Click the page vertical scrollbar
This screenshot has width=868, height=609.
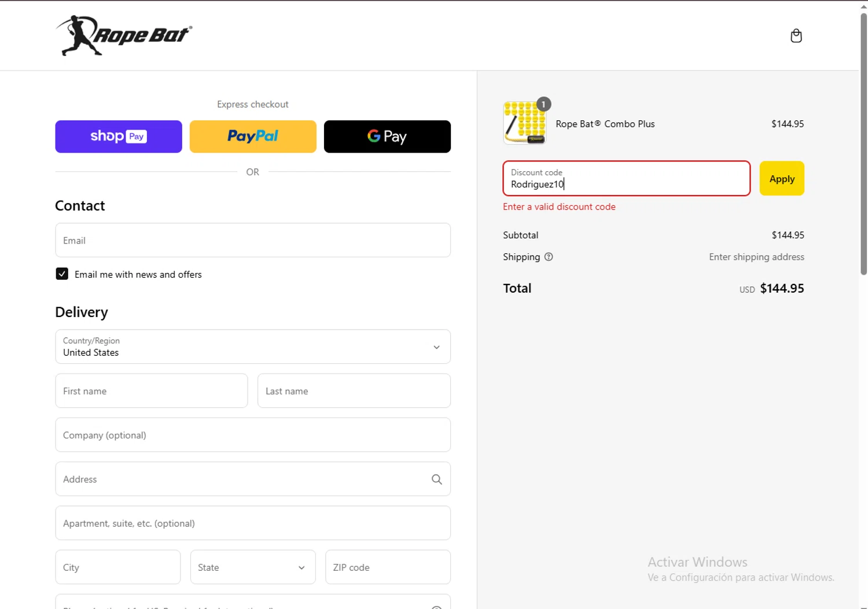(x=863, y=143)
